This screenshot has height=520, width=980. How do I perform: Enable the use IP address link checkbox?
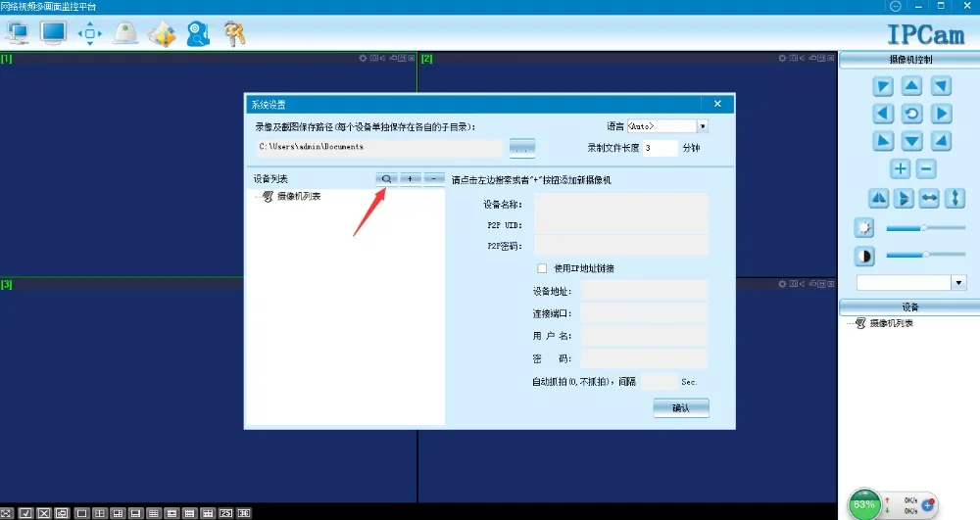[x=542, y=268]
